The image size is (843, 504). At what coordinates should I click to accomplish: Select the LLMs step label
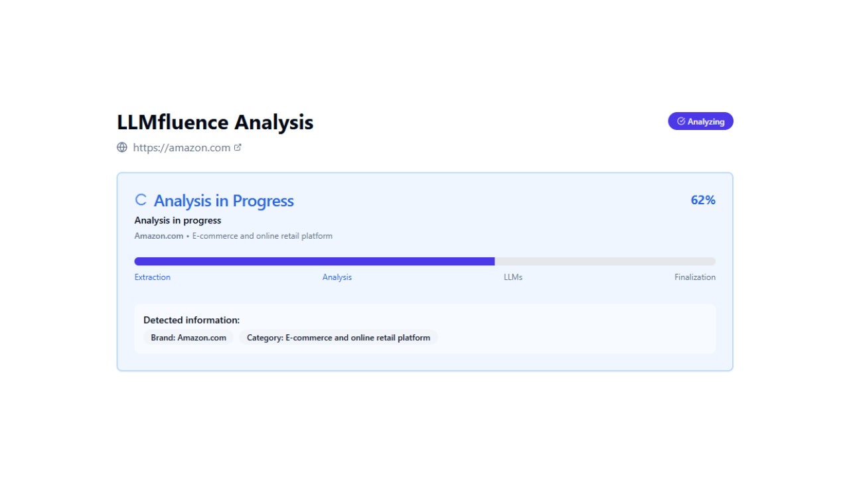point(513,277)
